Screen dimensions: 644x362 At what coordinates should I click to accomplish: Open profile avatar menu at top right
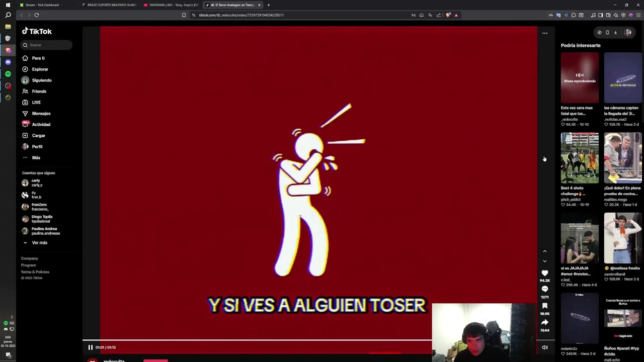pos(628,33)
